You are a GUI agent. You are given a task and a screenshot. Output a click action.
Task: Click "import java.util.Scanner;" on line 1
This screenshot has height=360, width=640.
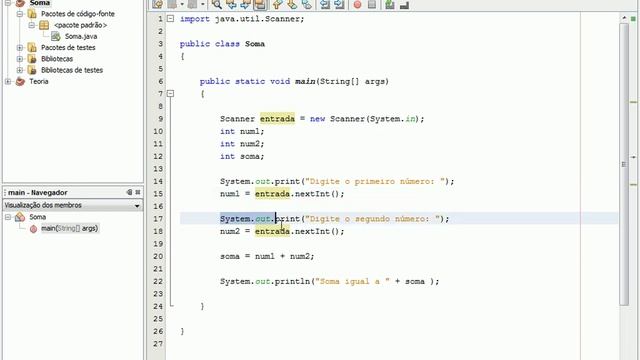242,19
